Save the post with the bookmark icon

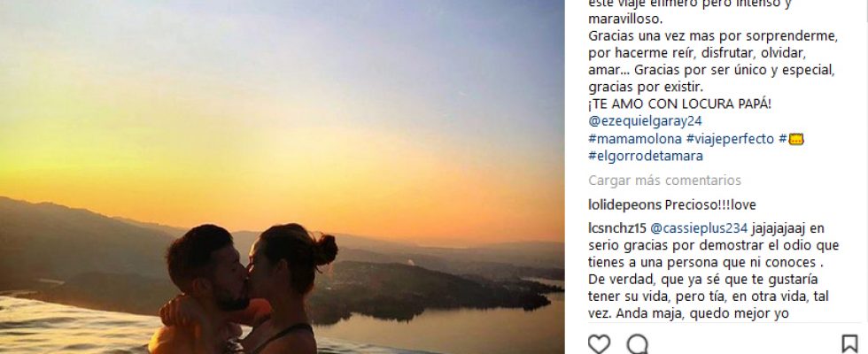[849, 344]
